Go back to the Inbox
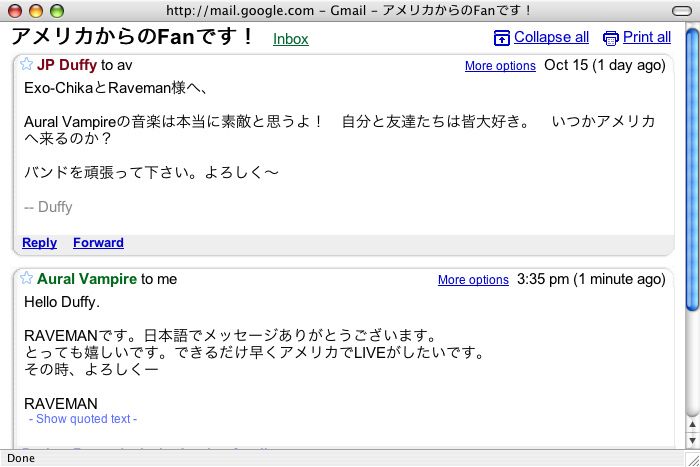Image resolution: width=700 pixels, height=467 pixels. [291, 39]
